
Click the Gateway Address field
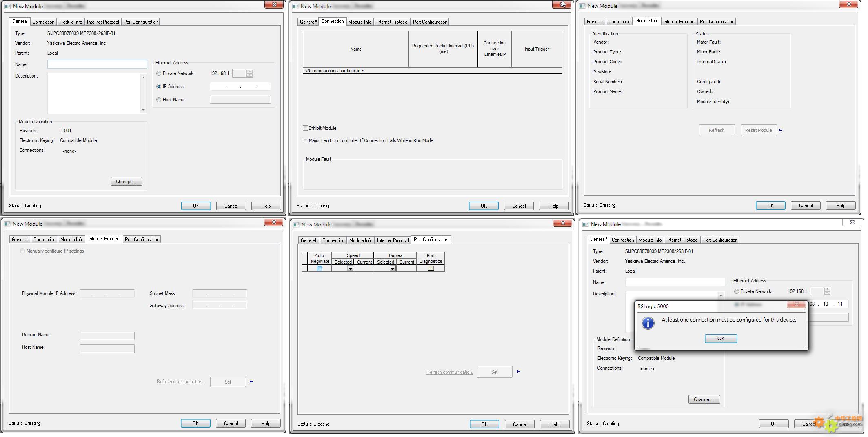[220, 305]
